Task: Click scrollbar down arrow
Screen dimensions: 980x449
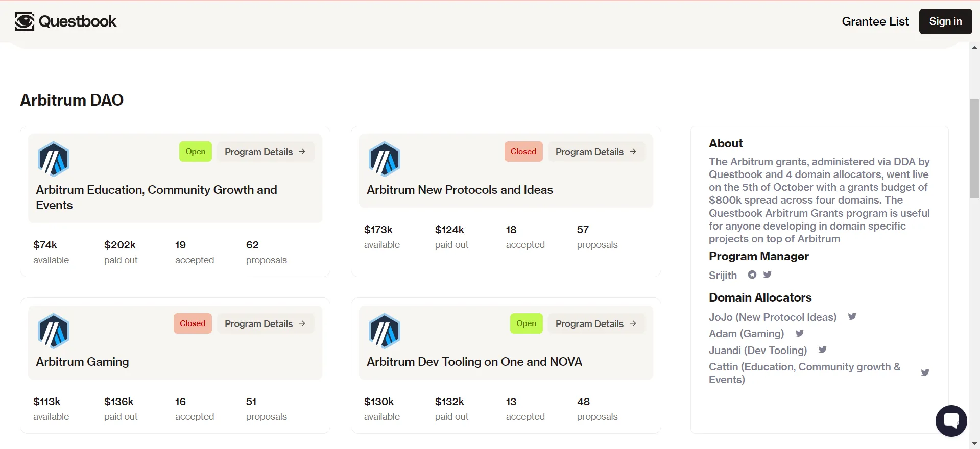Action: 974,444
